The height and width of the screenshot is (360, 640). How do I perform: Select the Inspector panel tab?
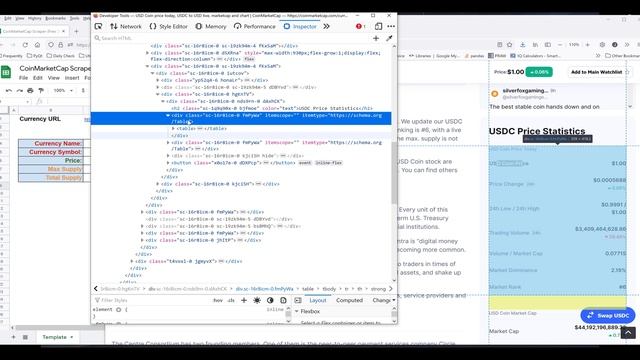click(300, 26)
